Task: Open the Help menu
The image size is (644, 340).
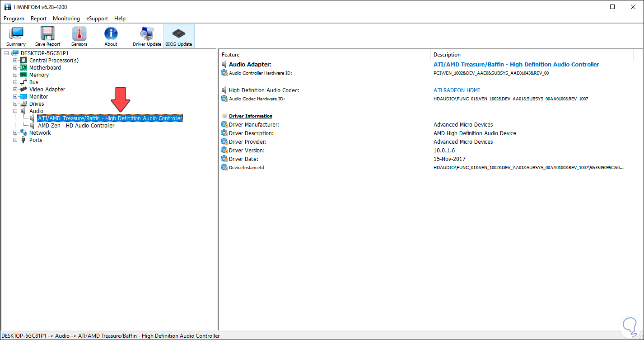Action: 120,19
